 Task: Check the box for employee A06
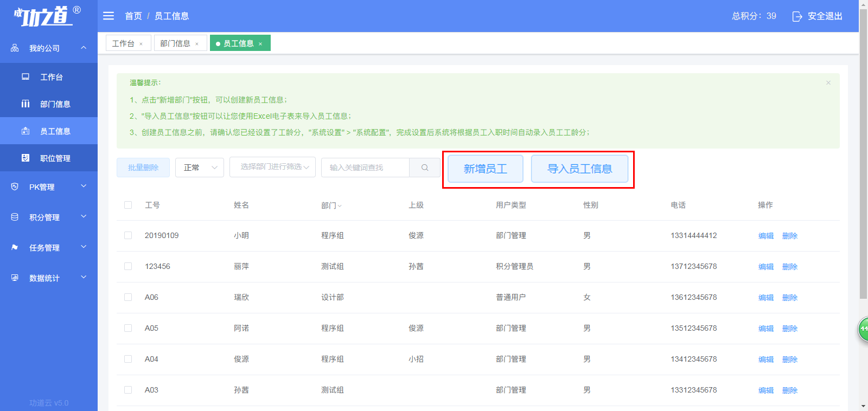128,297
